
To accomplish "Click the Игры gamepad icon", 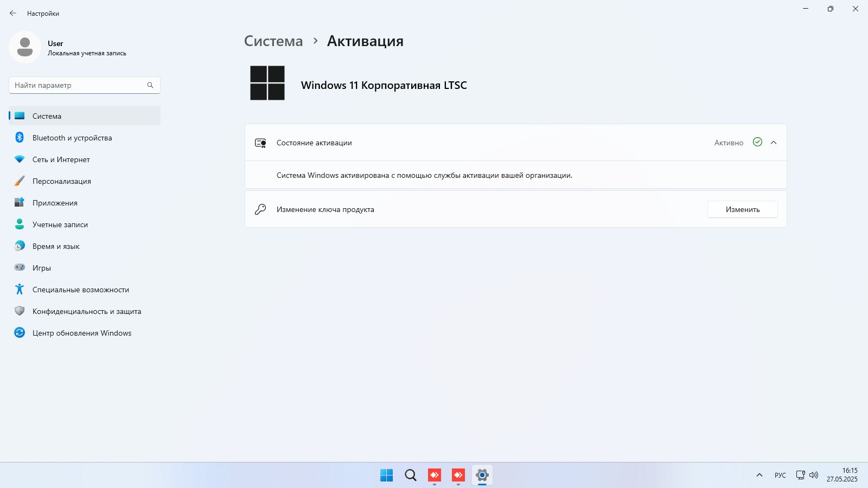I will [x=20, y=267].
